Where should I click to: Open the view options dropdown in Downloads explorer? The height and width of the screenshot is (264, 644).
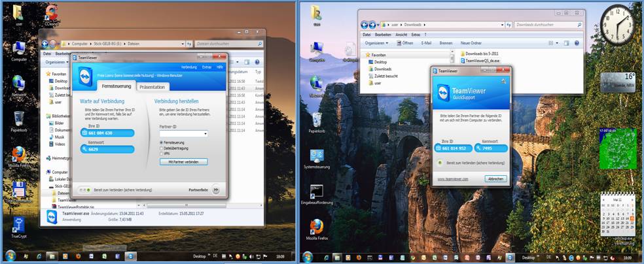click(558, 43)
